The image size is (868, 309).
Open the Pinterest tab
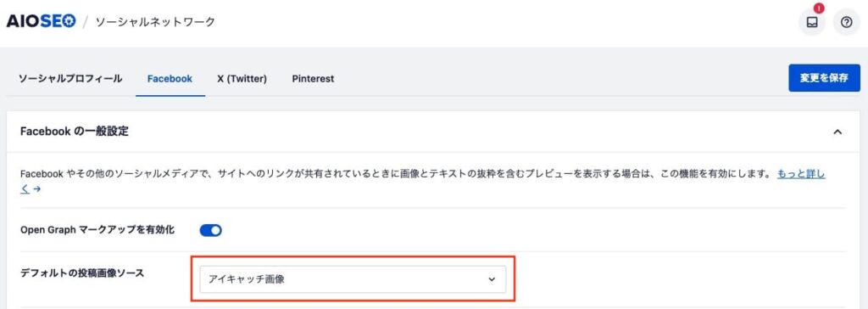(313, 79)
